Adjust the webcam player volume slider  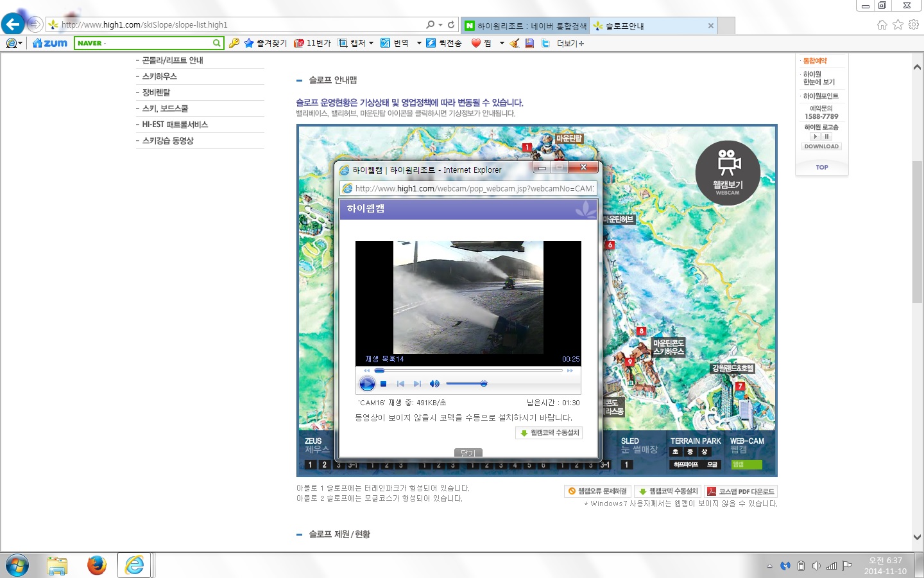466,383
